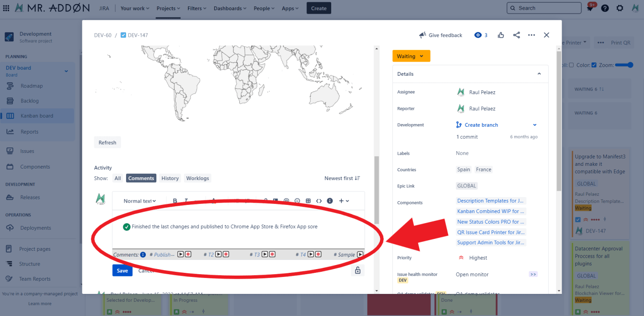Viewport: 644px width, 316px height.
Task: Expand the Normal text style dropdown
Action: coord(140,201)
